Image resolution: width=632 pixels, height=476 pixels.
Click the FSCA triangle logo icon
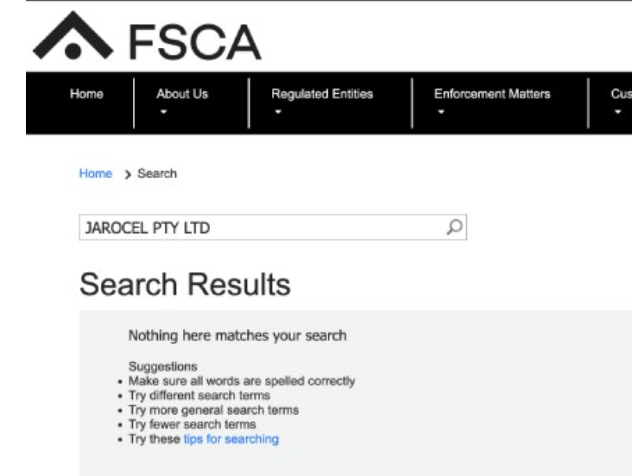pyautogui.click(x=68, y=39)
